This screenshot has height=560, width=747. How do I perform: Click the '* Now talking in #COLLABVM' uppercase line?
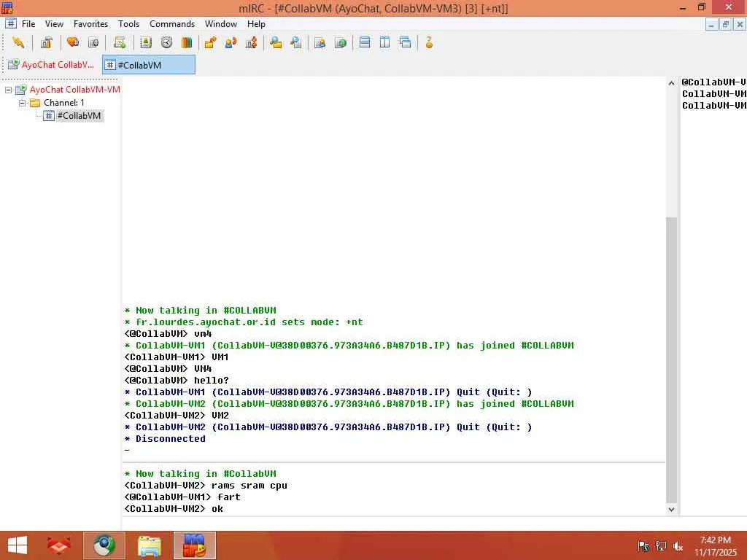click(x=200, y=310)
